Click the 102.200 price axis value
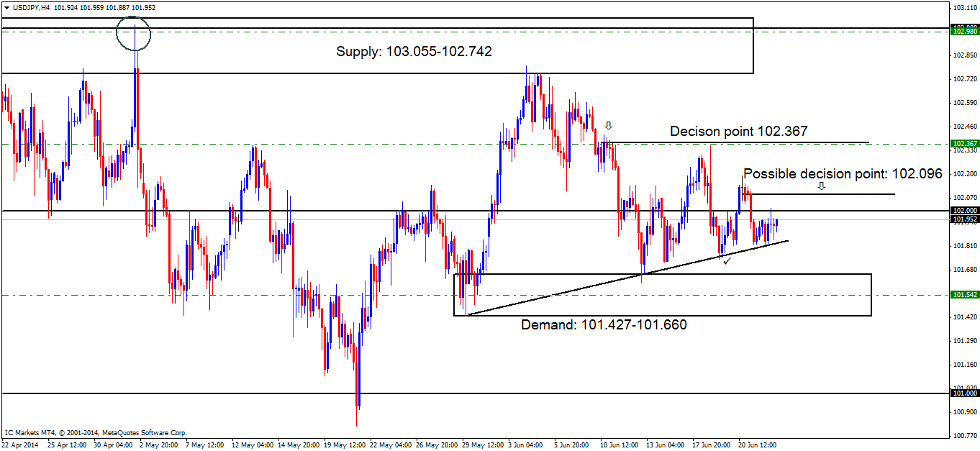 click(x=965, y=173)
